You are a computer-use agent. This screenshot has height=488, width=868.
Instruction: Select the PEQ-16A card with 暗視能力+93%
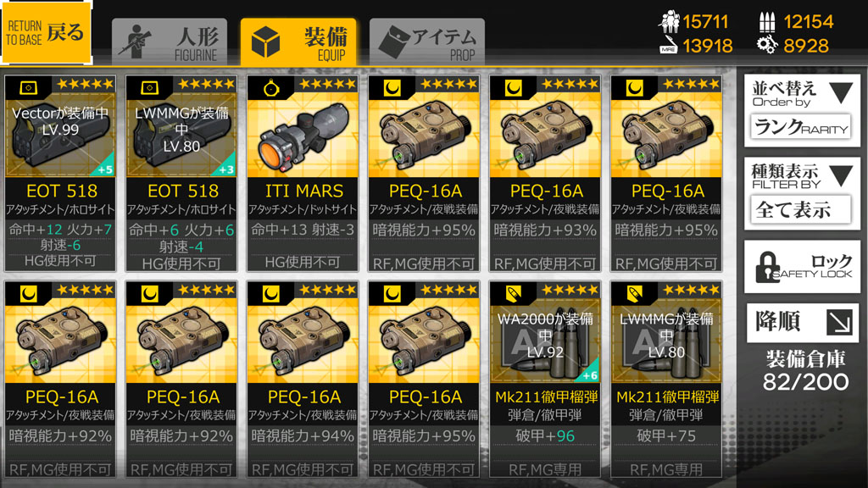click(x=545, y=174)
